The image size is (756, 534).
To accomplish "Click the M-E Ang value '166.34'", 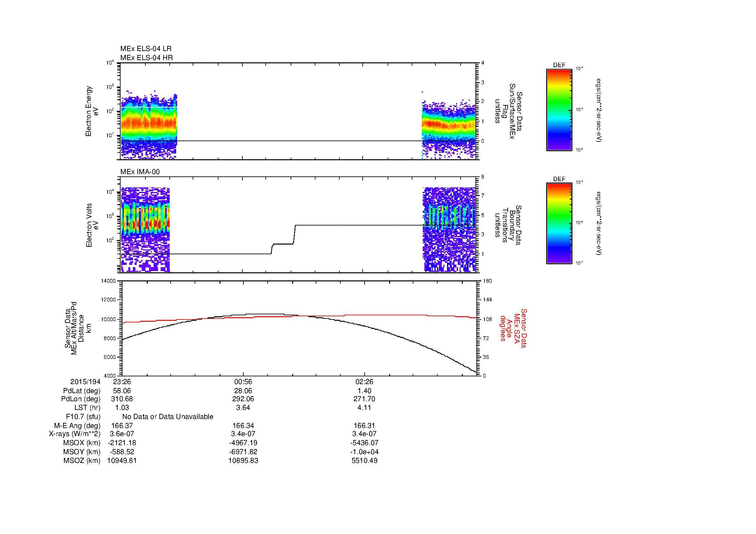I will (243, 426).
